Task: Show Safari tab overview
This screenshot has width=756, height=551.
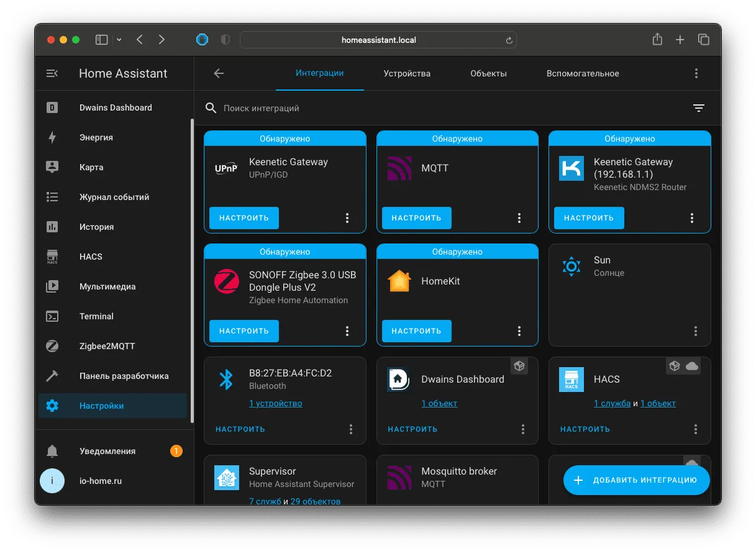Action: click(x=704, y=40)
